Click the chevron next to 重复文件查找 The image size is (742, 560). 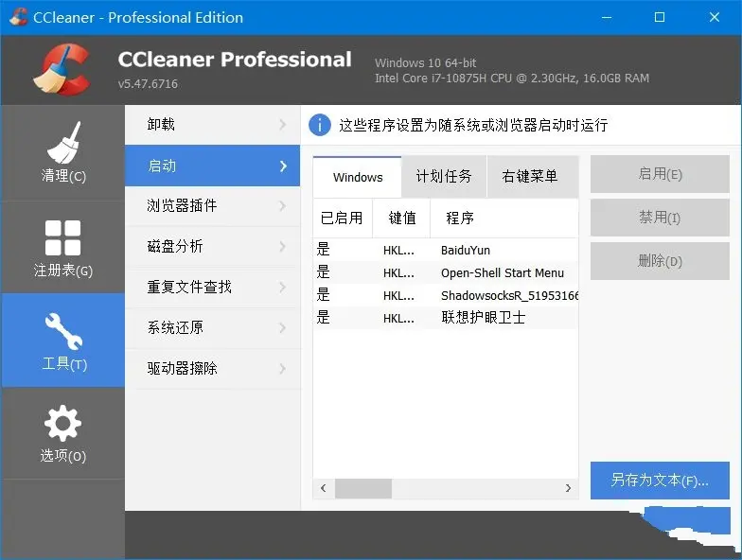pos(283,288)
